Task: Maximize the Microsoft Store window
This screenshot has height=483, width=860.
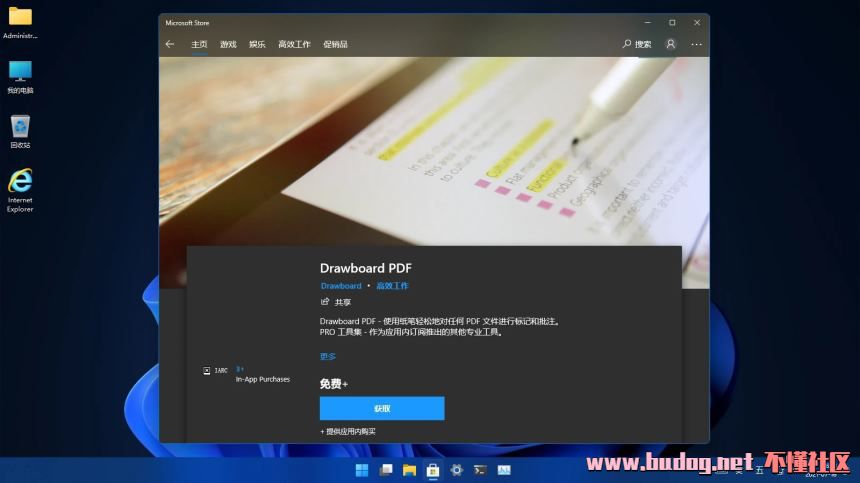Action: point(672,22)
